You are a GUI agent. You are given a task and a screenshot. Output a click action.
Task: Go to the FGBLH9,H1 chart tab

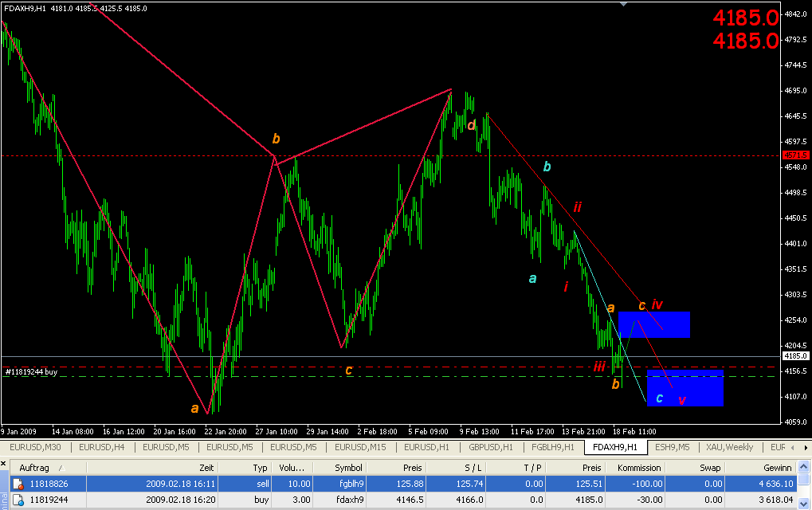click(552, 447)
